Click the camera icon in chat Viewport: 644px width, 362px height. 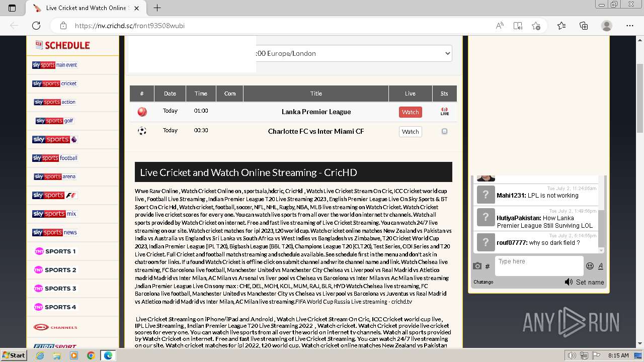(477, 266)
